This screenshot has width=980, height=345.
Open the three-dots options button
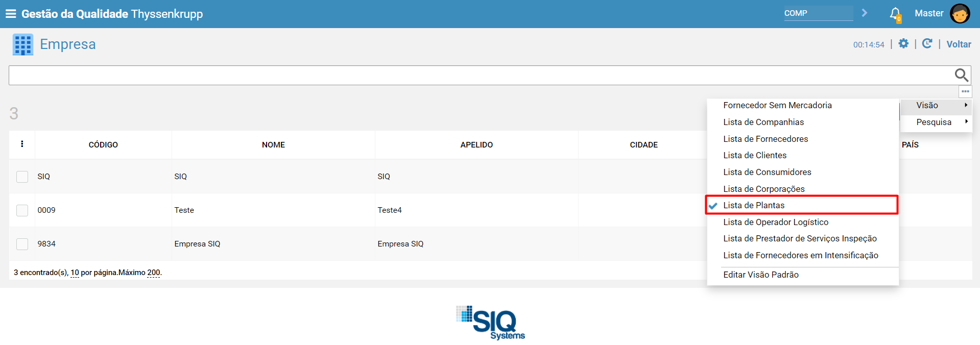965,92
